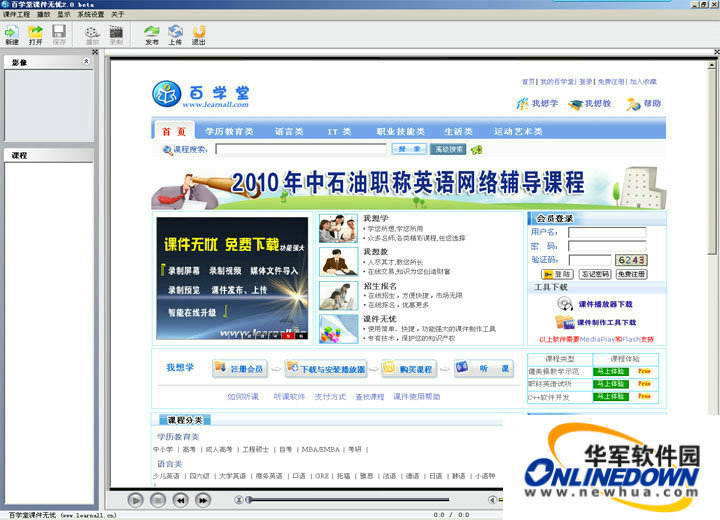Click the speaker volume icon in the player bar
Screen dimensions: 720x520
[x=492, y=499]
